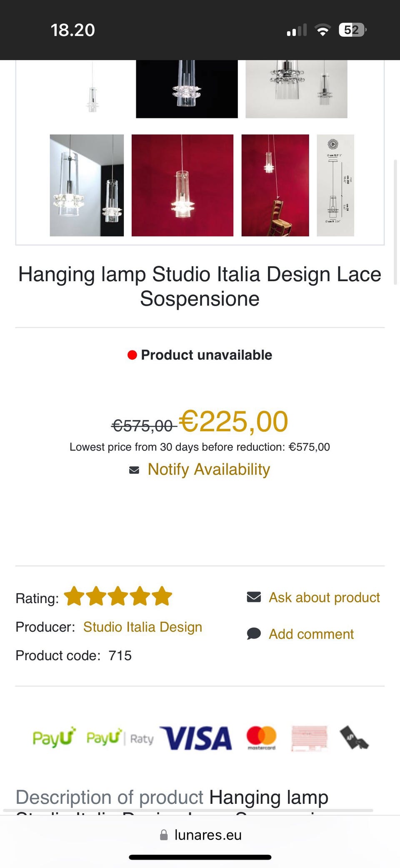
Task: Open the Ask about product link
Action: 324,597
